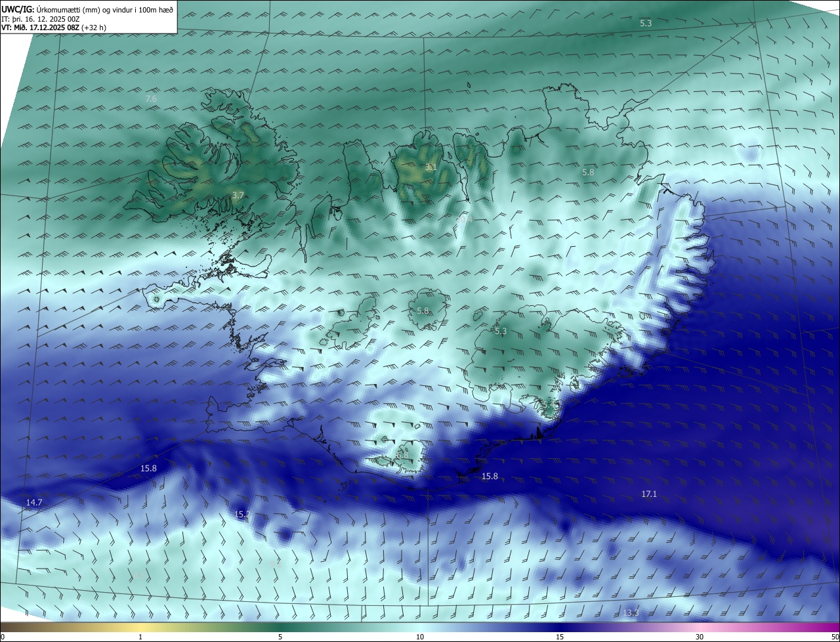840x642 pixels.
Task: Select the 3.7 value over the Westfjords
Action: coord(238,195)
